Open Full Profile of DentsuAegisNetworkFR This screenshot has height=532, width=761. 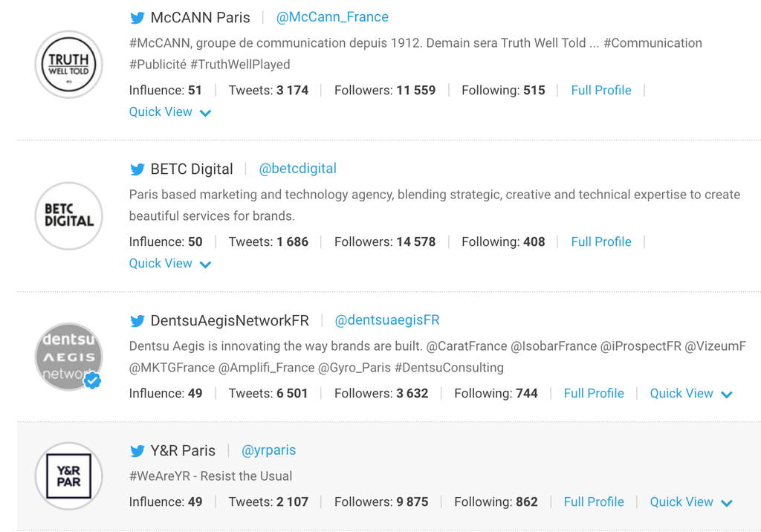point(594,394)
